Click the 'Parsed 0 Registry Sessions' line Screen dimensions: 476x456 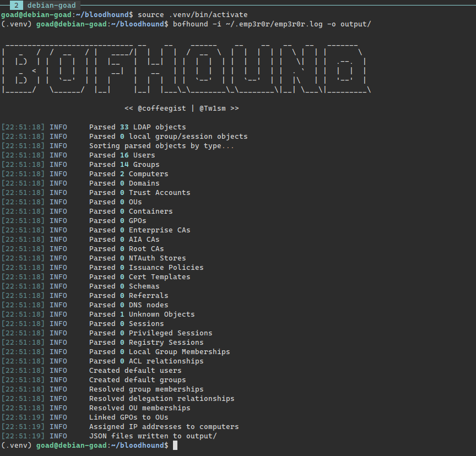[x=147, y=343]
